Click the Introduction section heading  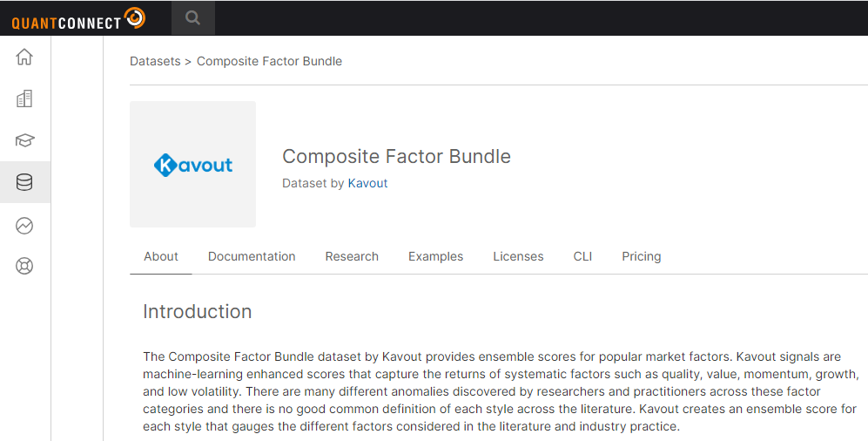(x=197, y=312)
